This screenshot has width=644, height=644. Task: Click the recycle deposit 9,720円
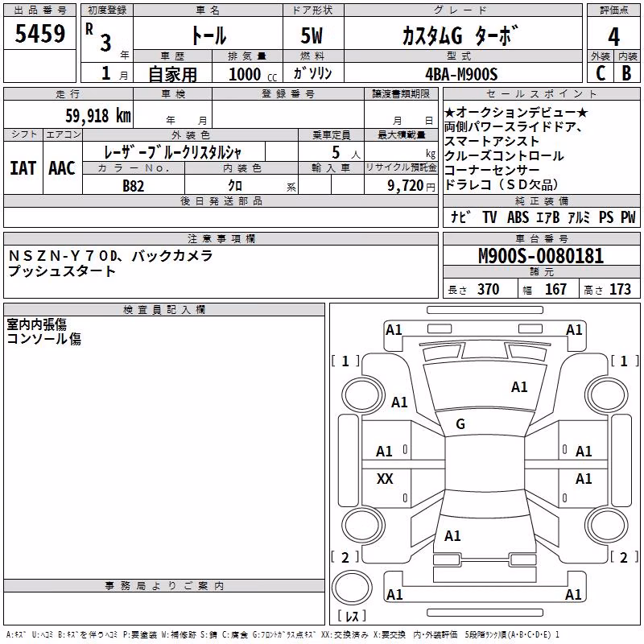coord(411,186)
